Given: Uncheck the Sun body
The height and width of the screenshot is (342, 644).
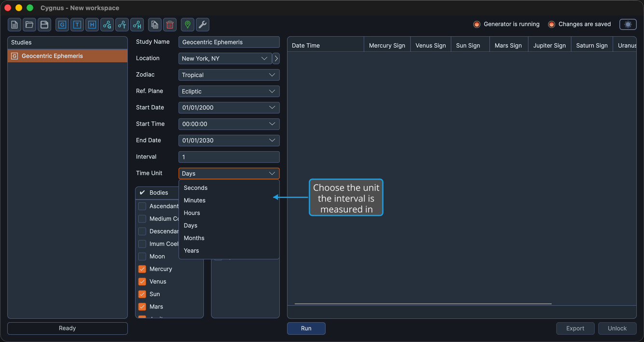Looking at the screenshot, I should (x=142, y=294).
